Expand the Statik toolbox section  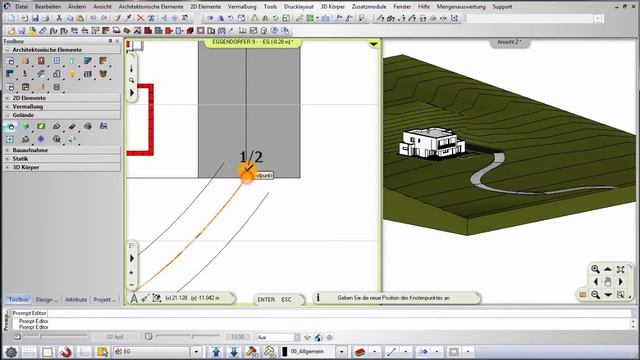click(x=7, y=158)
